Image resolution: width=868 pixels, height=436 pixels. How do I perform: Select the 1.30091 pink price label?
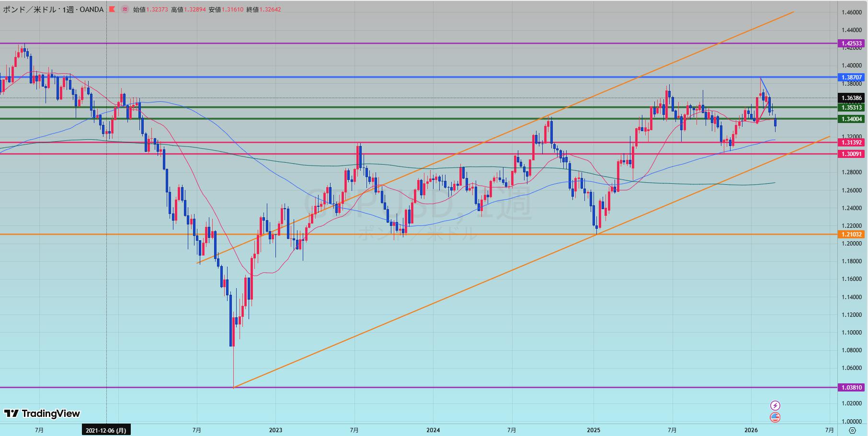[x=852, y=154]
